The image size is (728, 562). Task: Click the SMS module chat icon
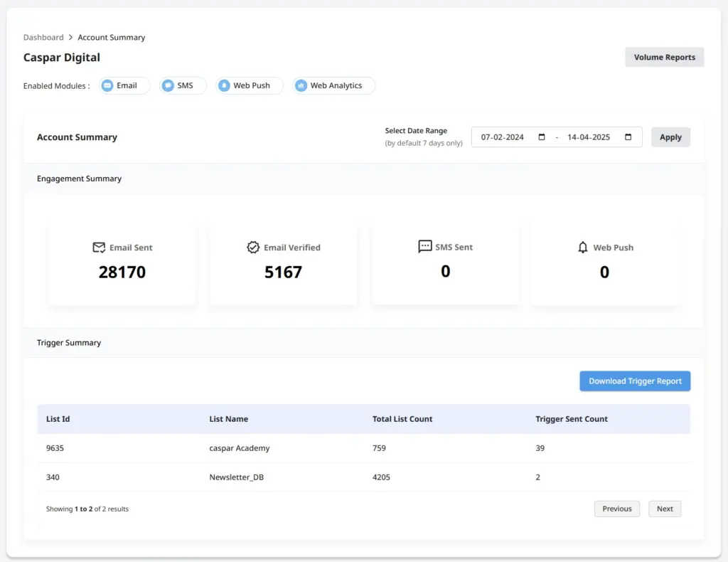pyautogui.click(x=168, y=85)
